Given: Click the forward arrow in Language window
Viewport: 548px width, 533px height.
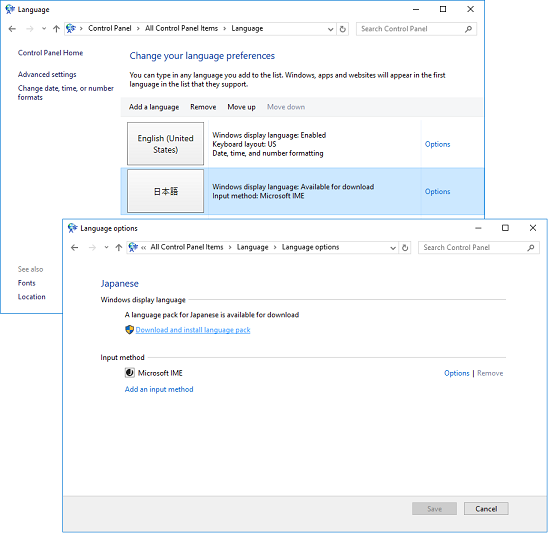Looking at the screenshot, I should [x=30, y=29].
